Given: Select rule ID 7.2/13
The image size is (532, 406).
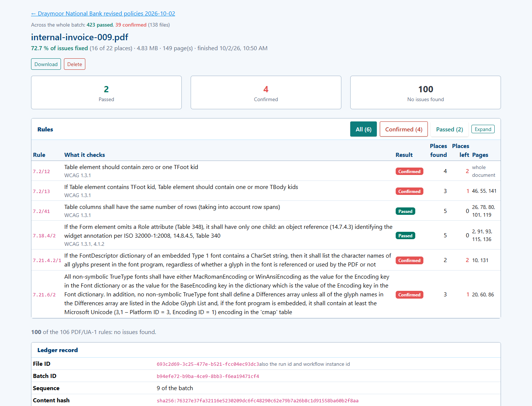Looking at the screenshot, I should [41, 192].
